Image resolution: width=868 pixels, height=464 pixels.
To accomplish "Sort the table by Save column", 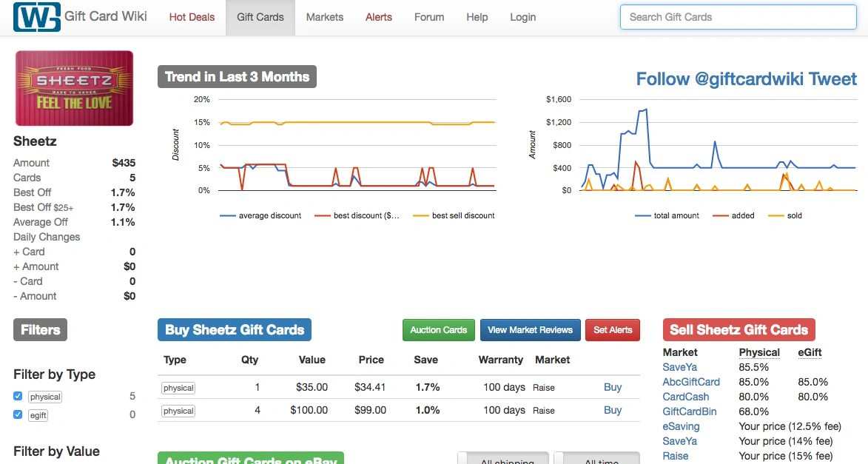I will tap(425, 360).
